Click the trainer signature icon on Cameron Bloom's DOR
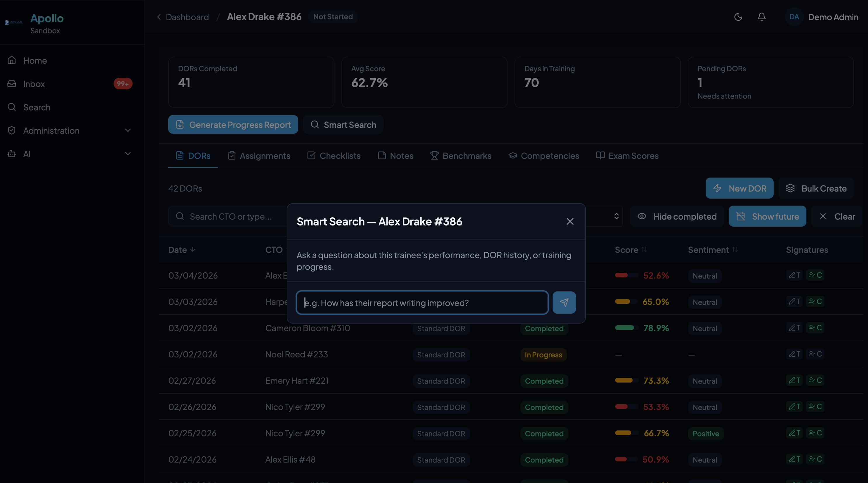This screenshot has height=483, width=868. pyautogui.click(x=794, y=328)
